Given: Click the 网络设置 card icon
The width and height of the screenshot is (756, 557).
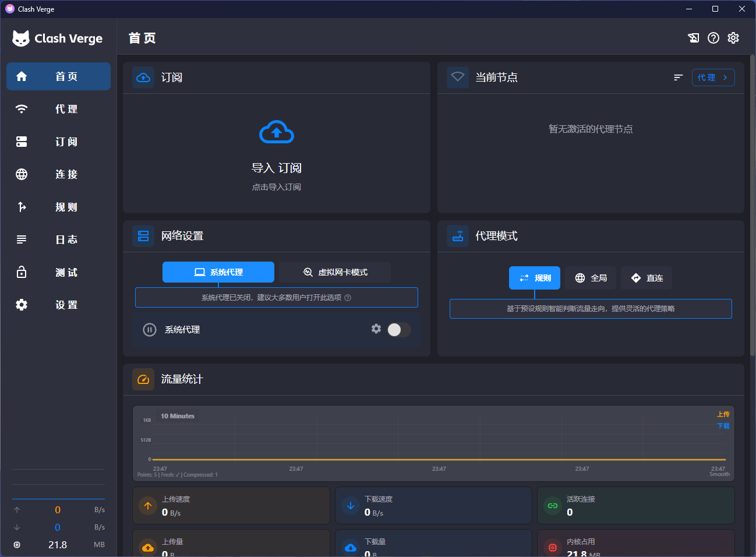Looking at the screenshot, I should [143, 236].
